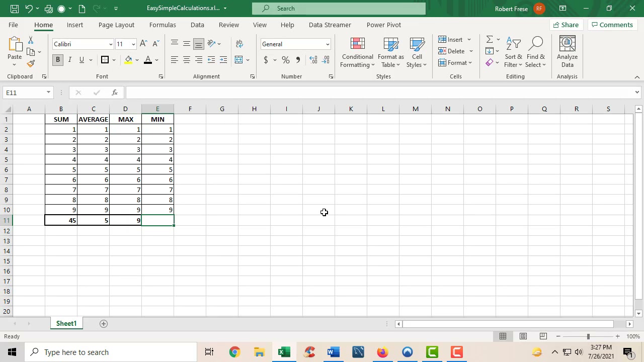Select the Sheet1 worksheet tab

[x=66, y=324]
